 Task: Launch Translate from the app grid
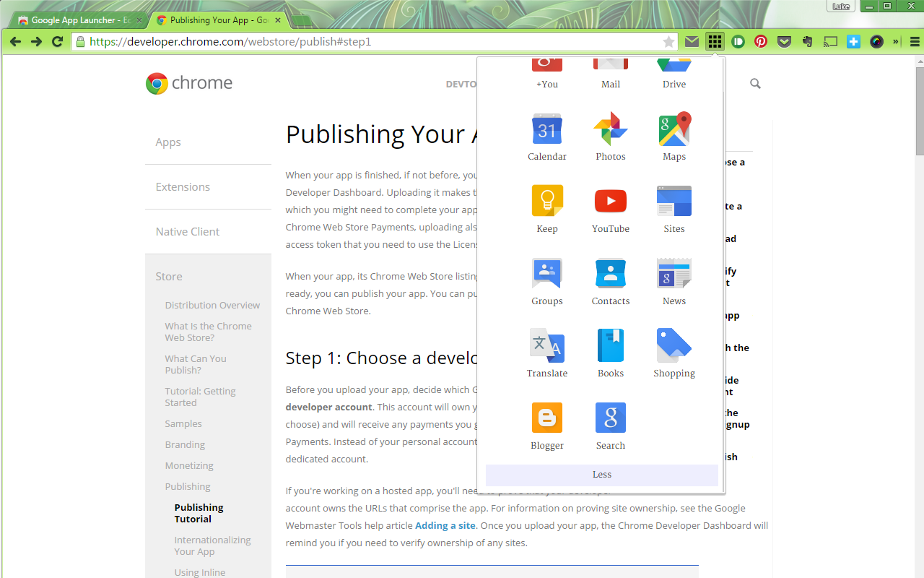pyautogui.click(x=547, y=354)
